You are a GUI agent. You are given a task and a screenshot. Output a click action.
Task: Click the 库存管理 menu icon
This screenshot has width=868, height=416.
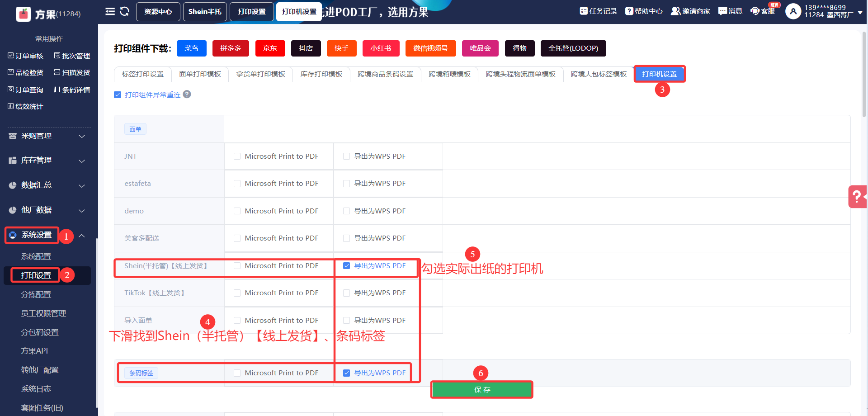pyautogui.click(x=13, y=161)
